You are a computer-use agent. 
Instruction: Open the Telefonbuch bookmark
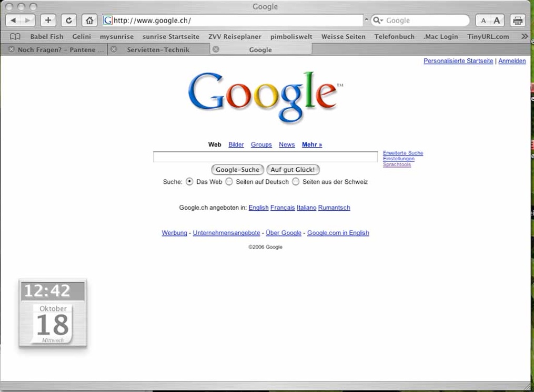[x=395, y=36]
